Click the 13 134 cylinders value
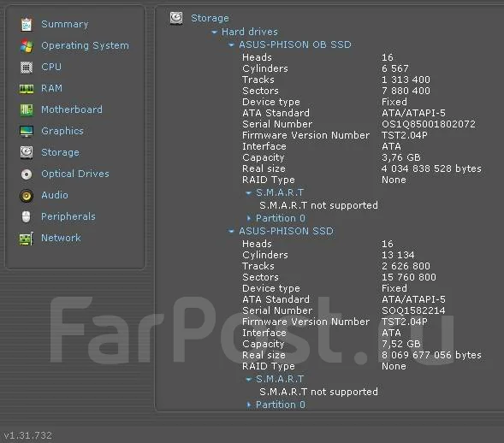This screenshot has height=443, width=504. coord(398,255)
